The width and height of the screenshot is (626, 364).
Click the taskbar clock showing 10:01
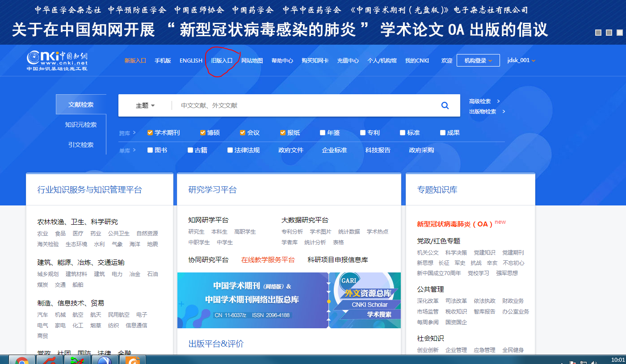618,360
